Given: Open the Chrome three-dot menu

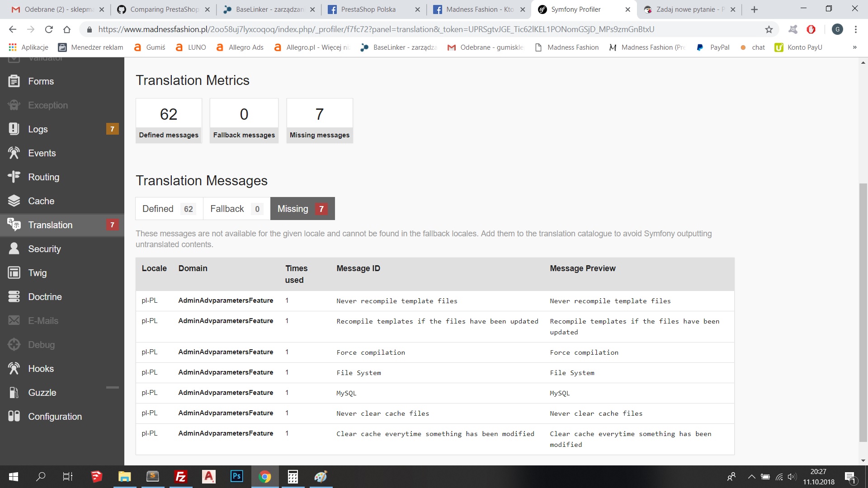Looking at the screenshot, I should tap(855, 29).
